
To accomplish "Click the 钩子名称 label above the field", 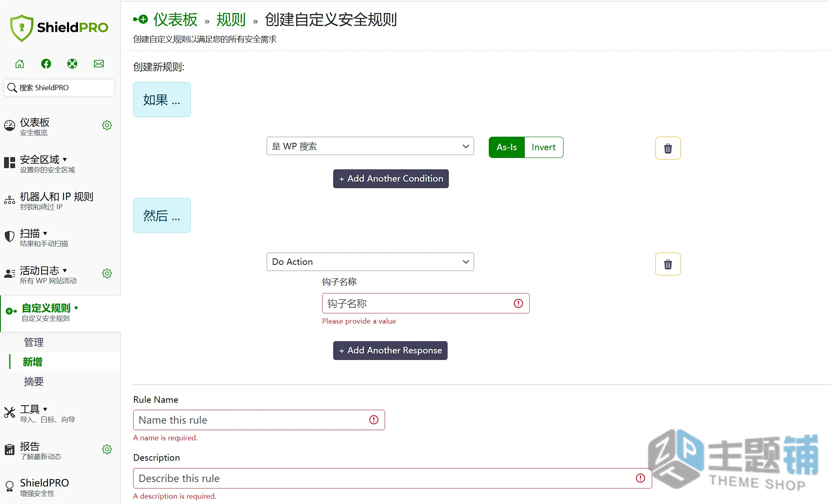I will coord(339,282).
